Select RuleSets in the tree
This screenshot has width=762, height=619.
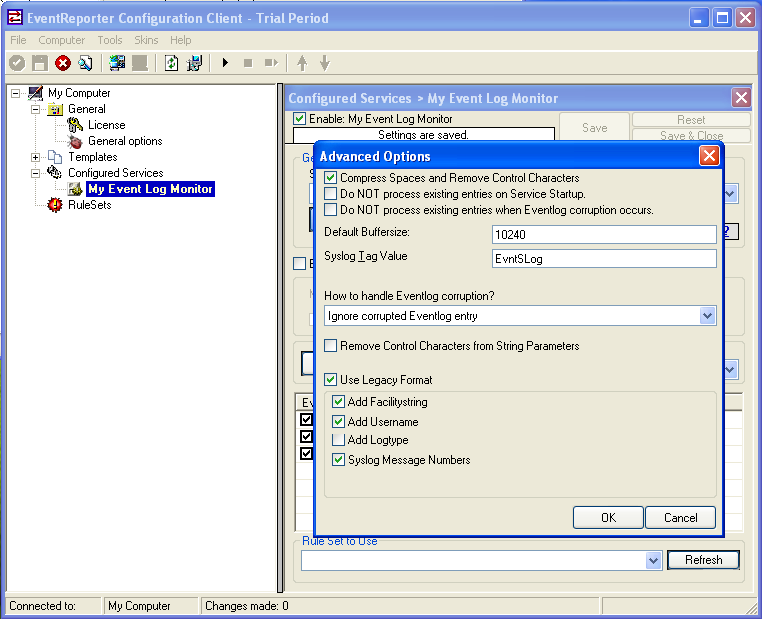pyautogui.click(x=89, y=205)
